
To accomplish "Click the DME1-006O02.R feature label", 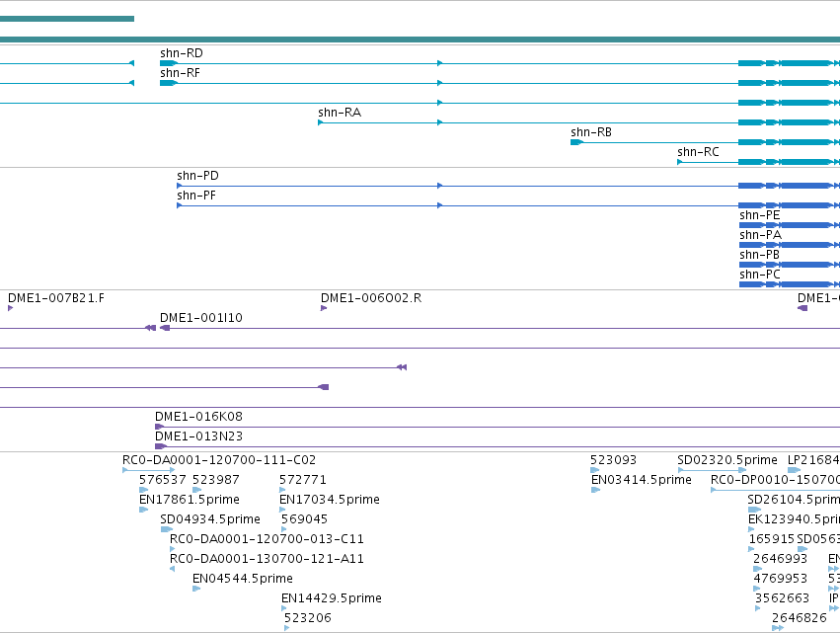I will (x=371, y=298).
